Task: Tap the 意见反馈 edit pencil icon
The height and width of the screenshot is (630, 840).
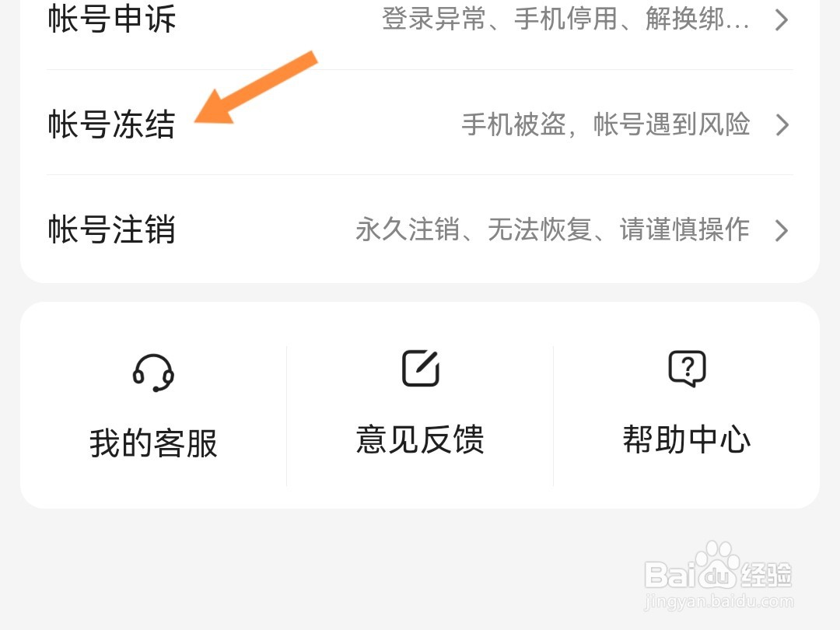Action: click(421, 369)
